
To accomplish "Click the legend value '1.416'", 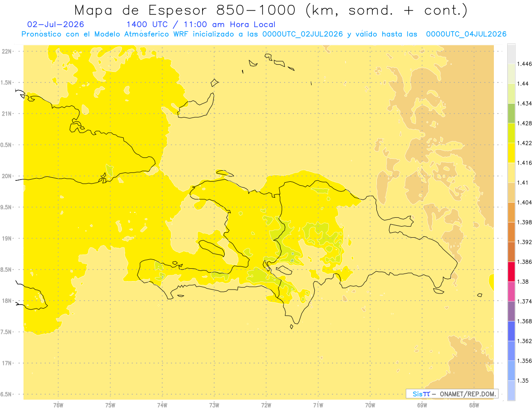I will pos(524,163).
